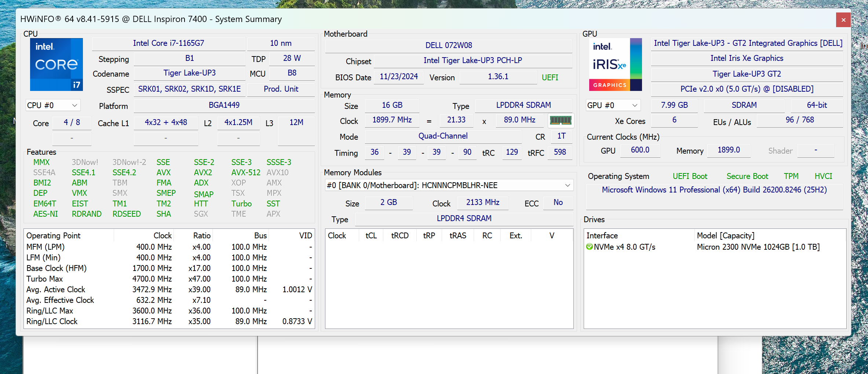Click the L2 cache value 4x1.25M
This screenshot has width=868, height=374.
coord(238,122)
